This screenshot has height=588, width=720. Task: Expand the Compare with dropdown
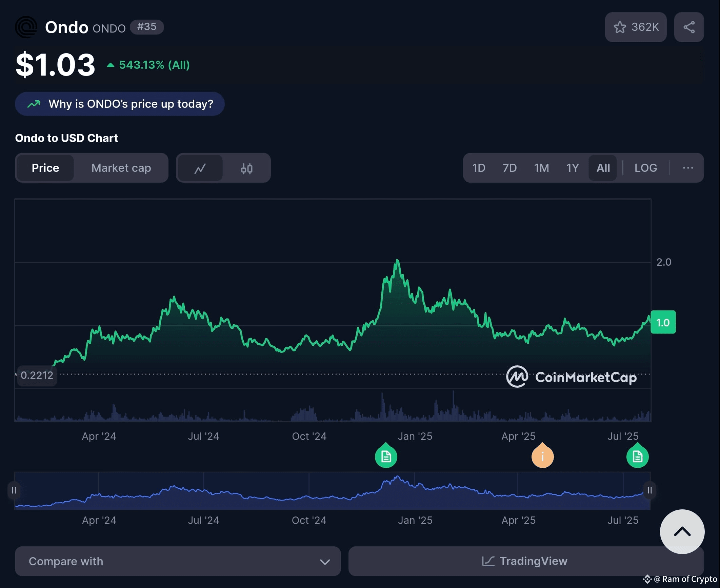pyautogui.click(x=178, y=561)
